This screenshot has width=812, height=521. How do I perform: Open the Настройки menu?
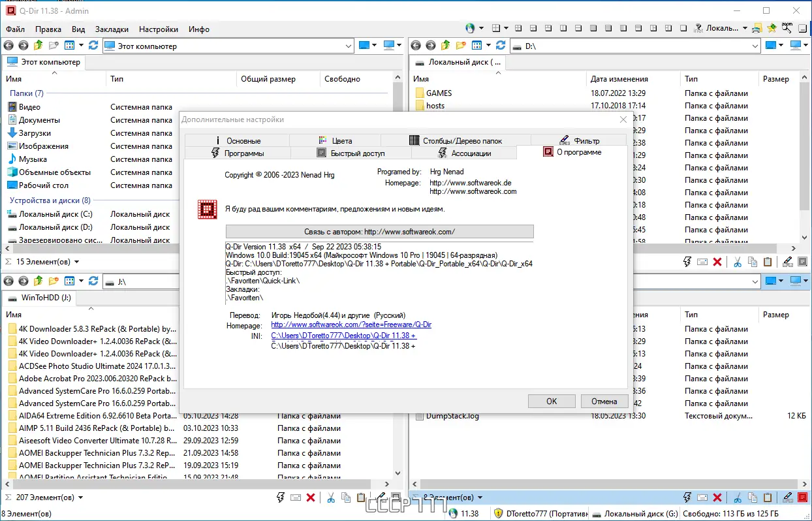159,29
